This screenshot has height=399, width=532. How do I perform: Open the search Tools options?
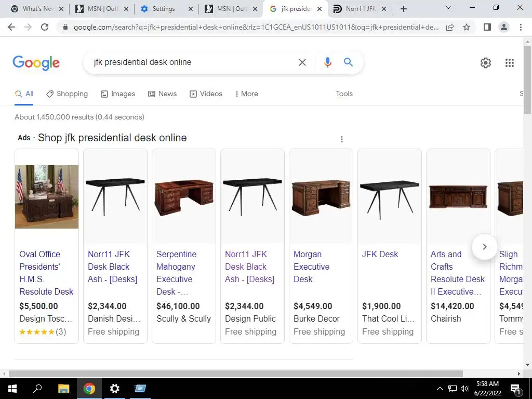click(344, 94)
